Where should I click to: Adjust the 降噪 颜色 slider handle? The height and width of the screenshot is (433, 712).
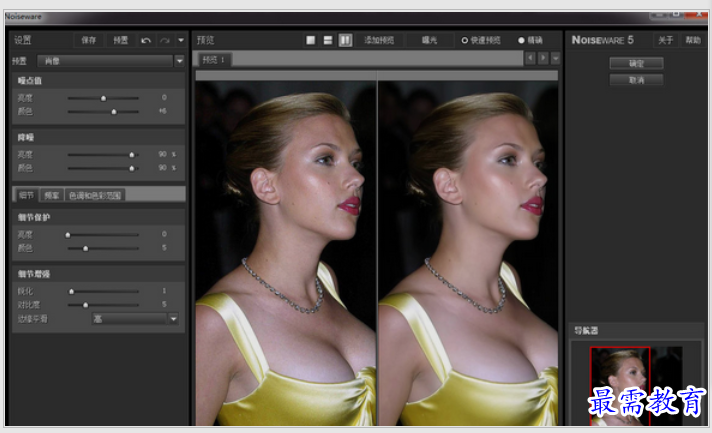pos(132,168)
